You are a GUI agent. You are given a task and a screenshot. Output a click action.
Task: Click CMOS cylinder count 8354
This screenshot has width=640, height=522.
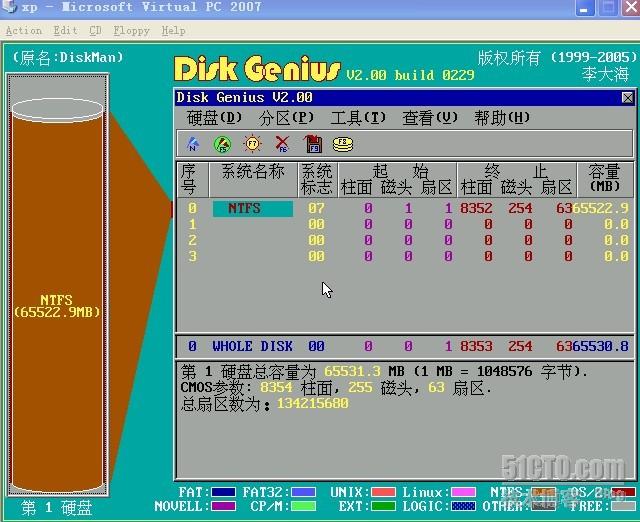point(276,387)
